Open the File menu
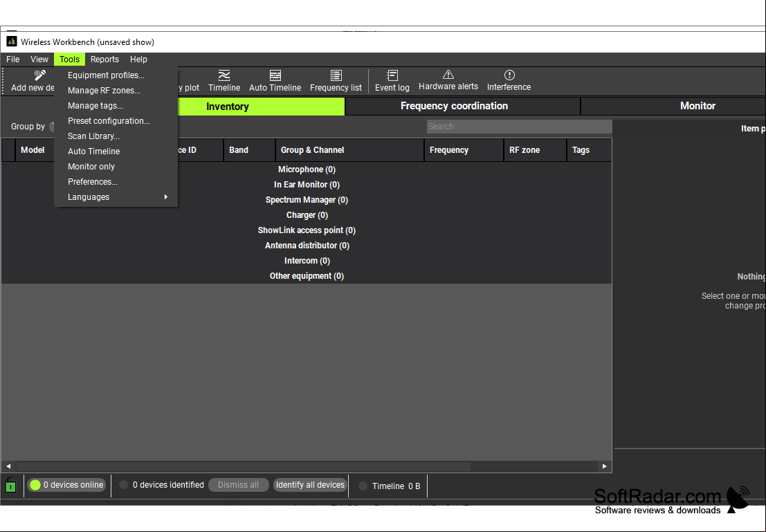The image size is (766, 532). 12,59
